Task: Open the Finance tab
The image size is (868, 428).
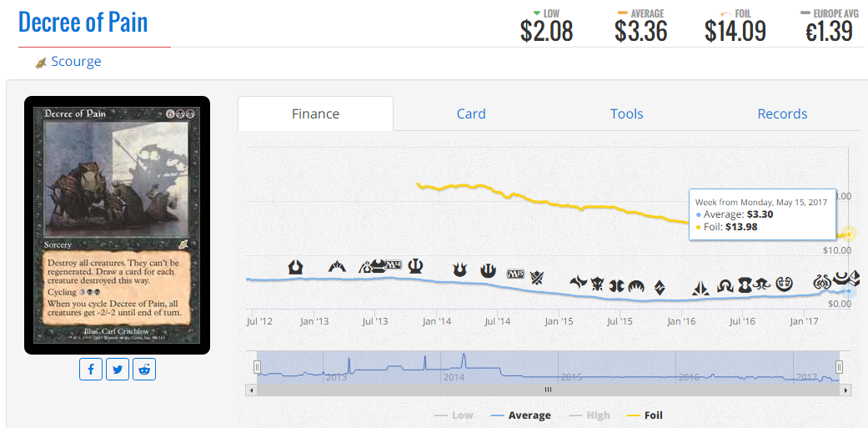Action: [x=315, y=114]
